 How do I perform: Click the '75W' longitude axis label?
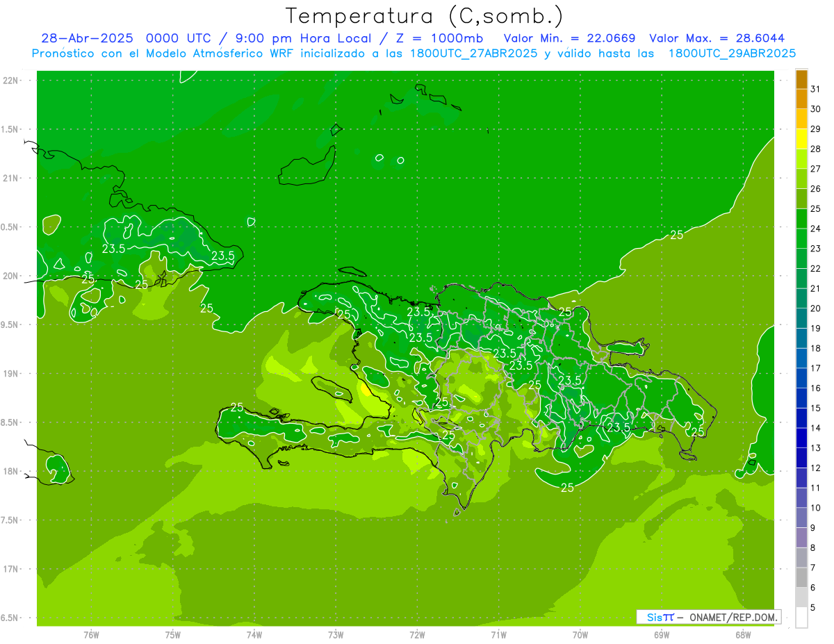point(172,635)
